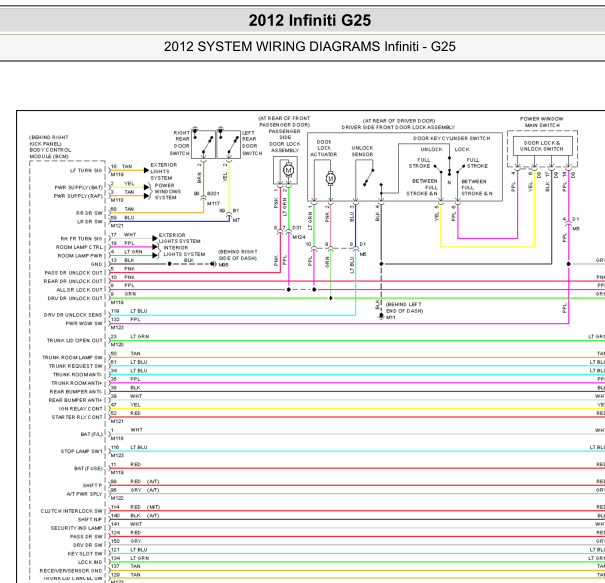Viewport: 605px width, 583px height.
Task: Select 'POWER WINDOW MAIN SWITCH' label
Action: (542, 122)
